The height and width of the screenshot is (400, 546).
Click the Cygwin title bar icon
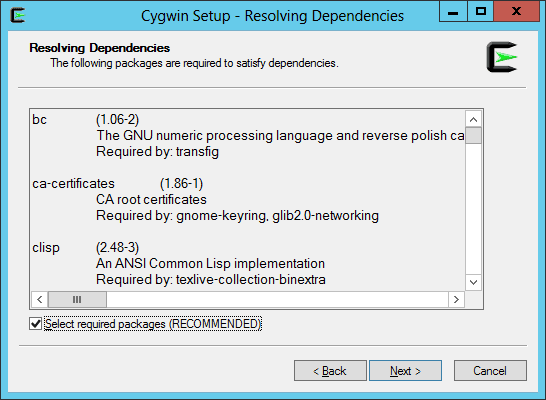[17, 15]
